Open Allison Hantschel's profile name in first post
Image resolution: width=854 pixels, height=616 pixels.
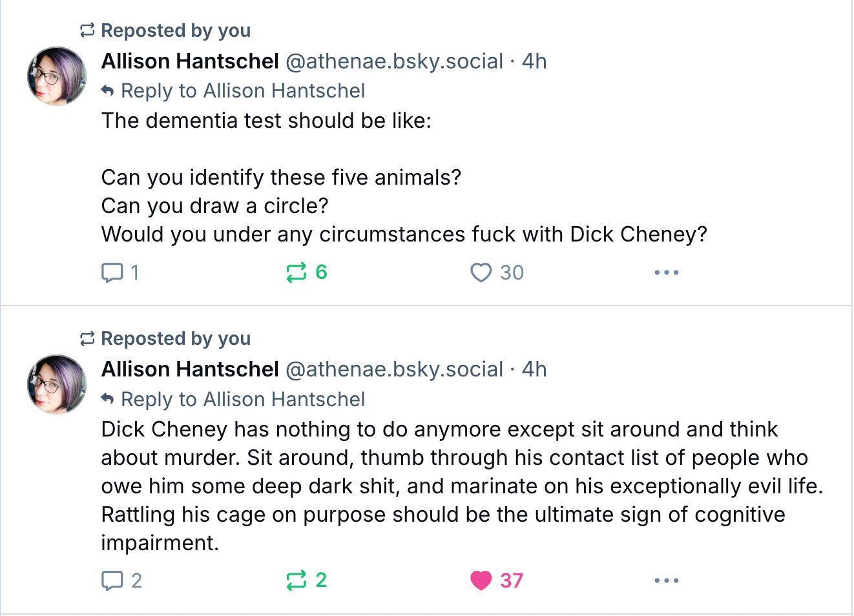(190, 61)
